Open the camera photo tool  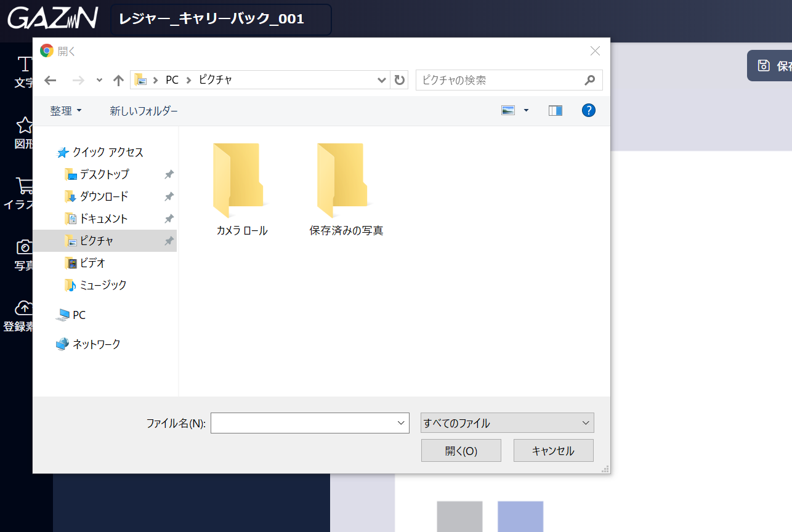pos(24,248)
